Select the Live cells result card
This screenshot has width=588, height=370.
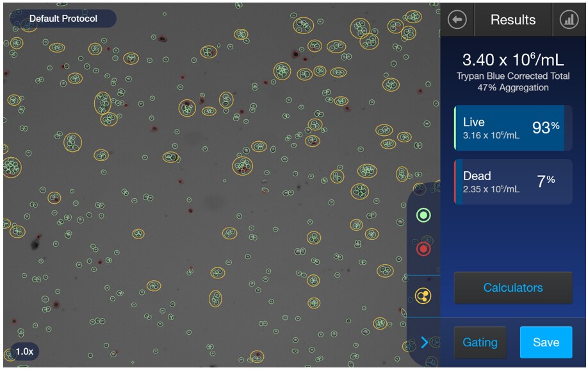pos(512,128)
